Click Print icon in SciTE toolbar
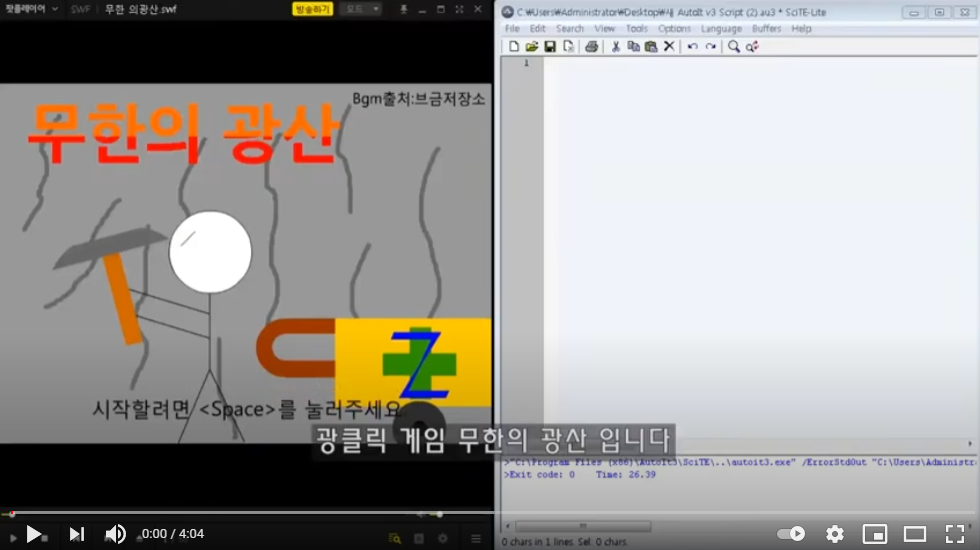 (x=591, y=46)
